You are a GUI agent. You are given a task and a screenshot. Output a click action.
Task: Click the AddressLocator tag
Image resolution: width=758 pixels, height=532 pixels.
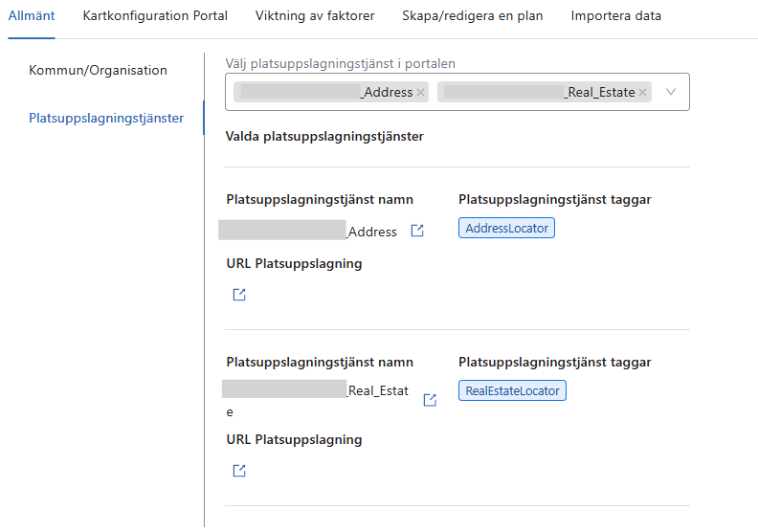click(x=506, y=229)
